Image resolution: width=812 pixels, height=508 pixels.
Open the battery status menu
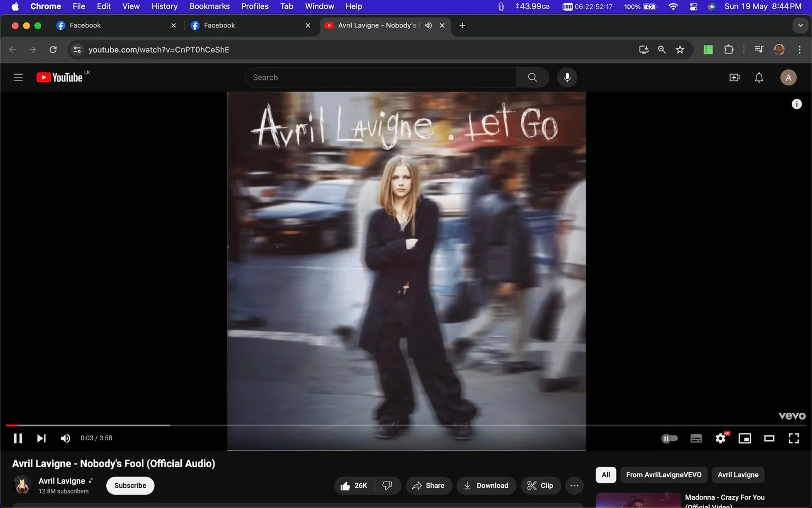pyautogui.click(x=640, y=6)
